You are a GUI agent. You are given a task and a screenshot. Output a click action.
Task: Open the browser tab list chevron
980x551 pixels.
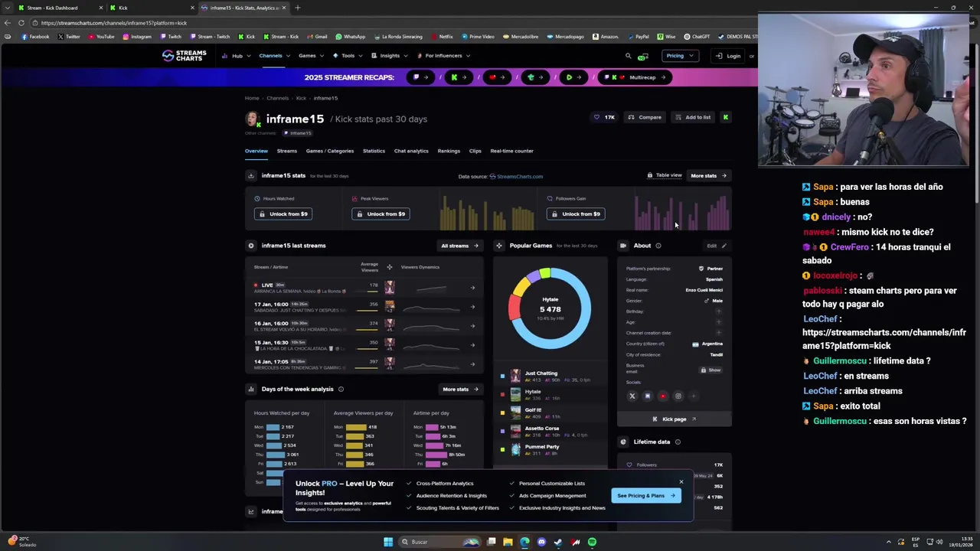(x=7, y=8)
